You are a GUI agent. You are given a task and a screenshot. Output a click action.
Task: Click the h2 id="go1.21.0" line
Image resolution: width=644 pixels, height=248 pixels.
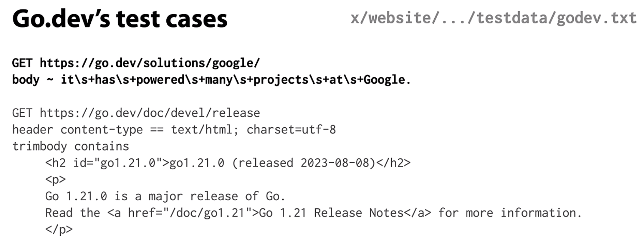coord(228,163)
